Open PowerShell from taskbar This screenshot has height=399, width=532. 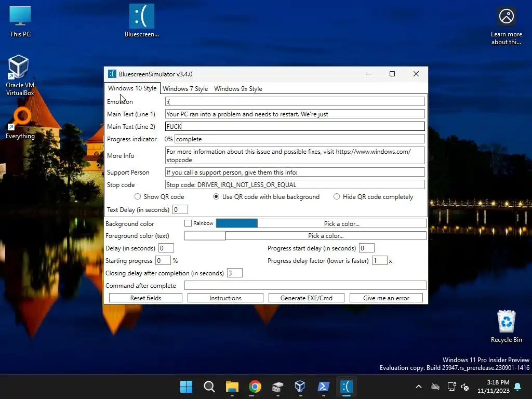323,387
